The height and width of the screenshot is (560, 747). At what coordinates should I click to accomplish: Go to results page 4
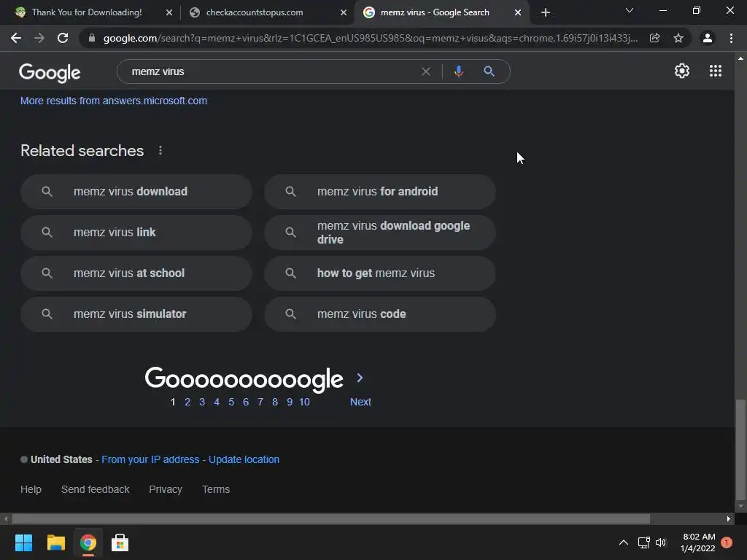217,402
